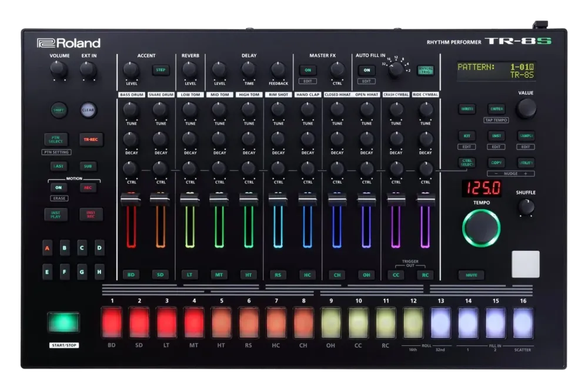Toggle the MOTION ON button
The width and height of the screenshot is (588, 390).
click(x=58, y=188)
